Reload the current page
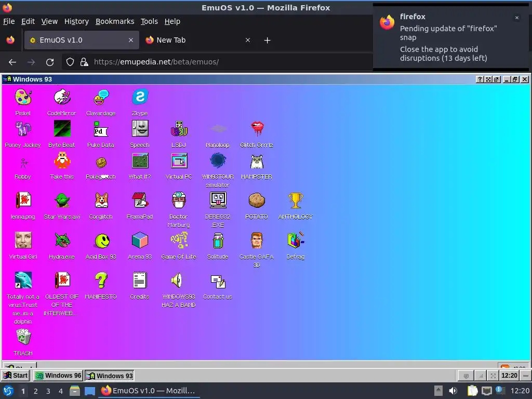 tap(50, 62)
